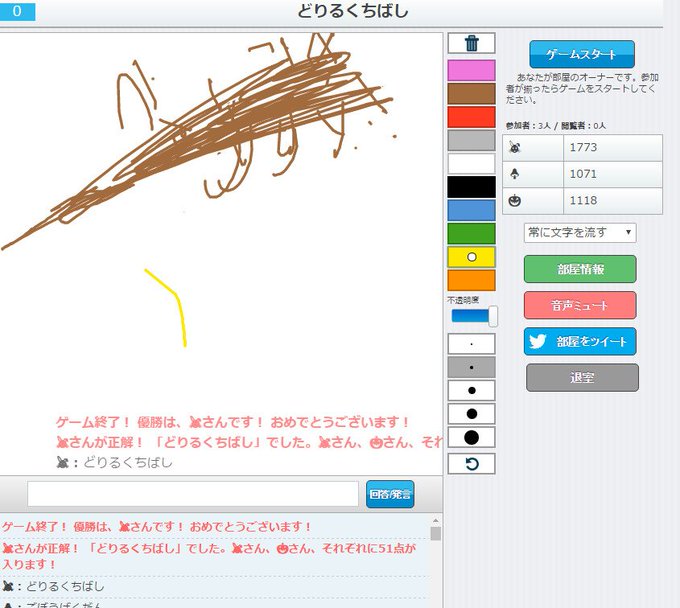Viewport: 680px width, 608px height.
Task: Click the gray 退室 button
Action: tap(582, 378)
